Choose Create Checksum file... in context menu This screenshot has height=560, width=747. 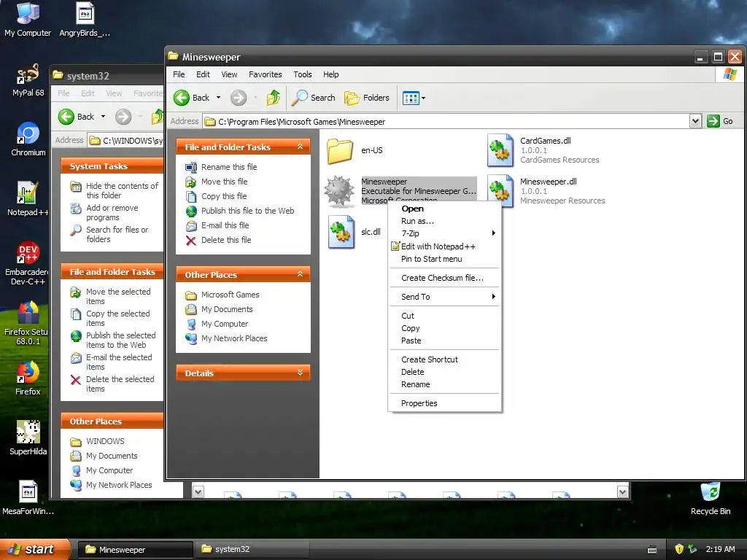pyautogui.click(x=444, y=278)
